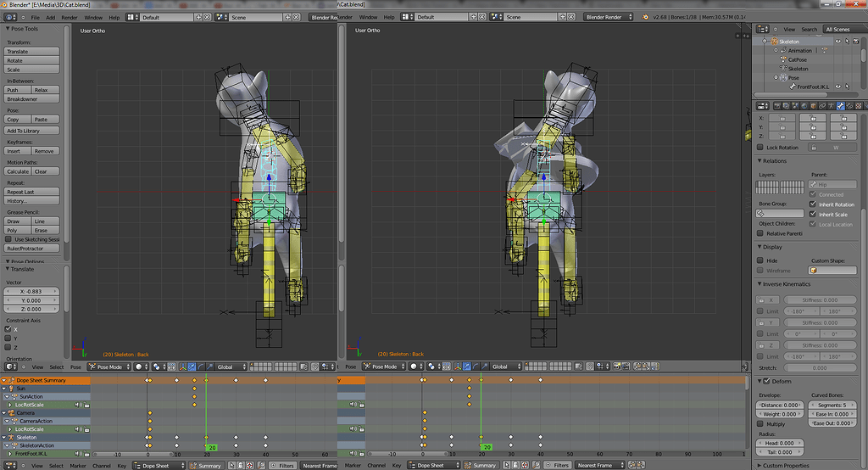Viewport: 868px width, 470px height.
Task: Uncheck Inherit Rotation
Action: point(813,204)
